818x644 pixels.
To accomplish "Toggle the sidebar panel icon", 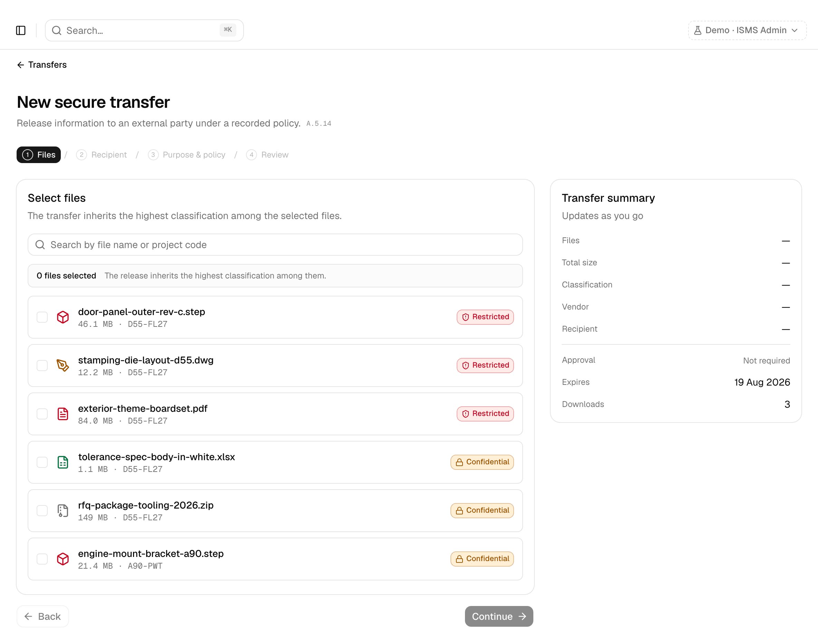I will [21, 30].
